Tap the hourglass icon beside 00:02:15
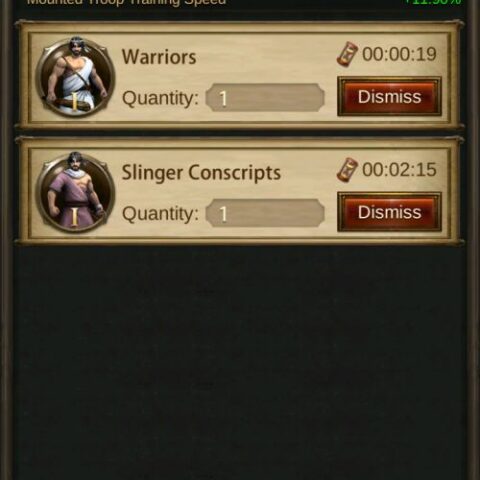 (x=347, y=170)
